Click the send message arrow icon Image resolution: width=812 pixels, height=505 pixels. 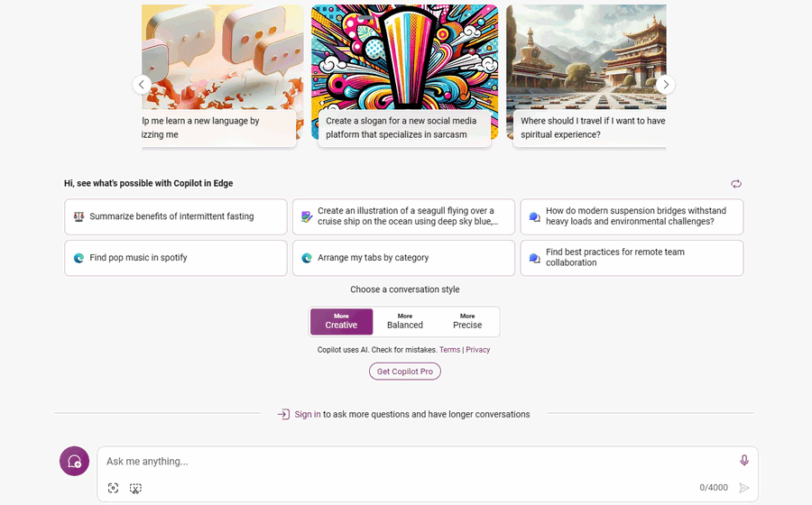[744, 487]
